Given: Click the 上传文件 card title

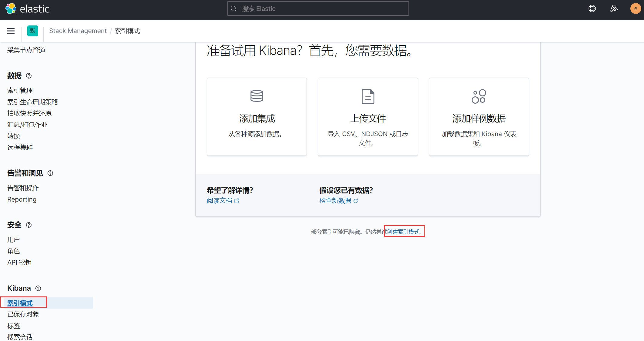Looking at the screenshot, I should (368, 119).
